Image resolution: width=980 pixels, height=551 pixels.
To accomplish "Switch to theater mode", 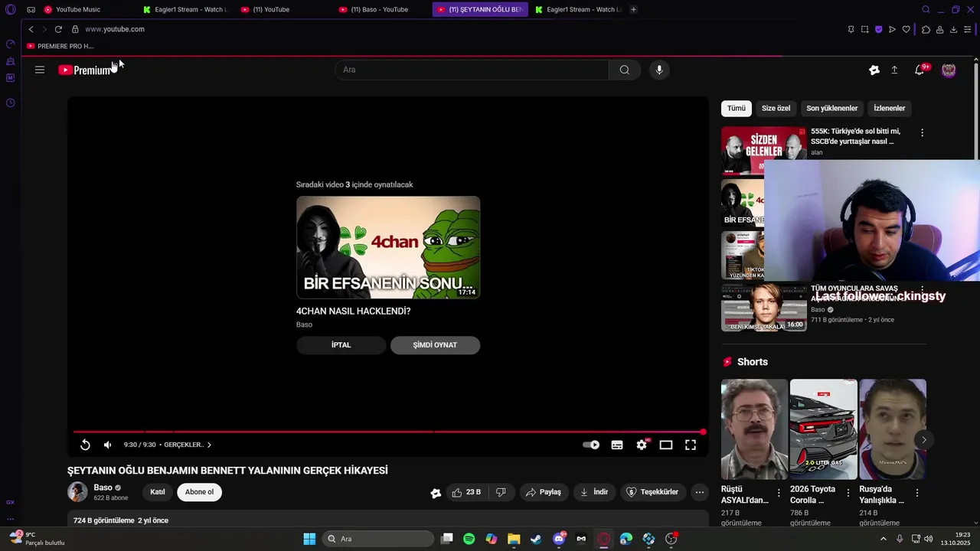I will pos(666,445).
